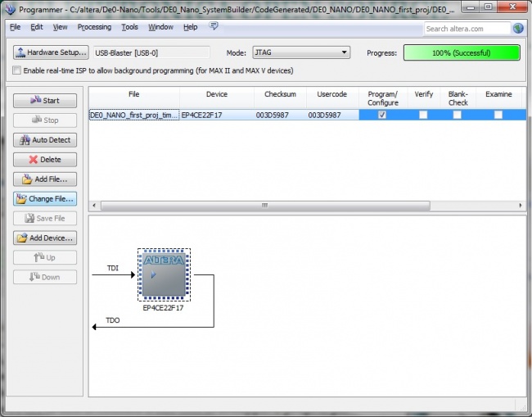The height and width of the screenshot is (417, 532).
Task: Focus the Search altera.com field
Action: pyautogui.click(x=467, y=29)
